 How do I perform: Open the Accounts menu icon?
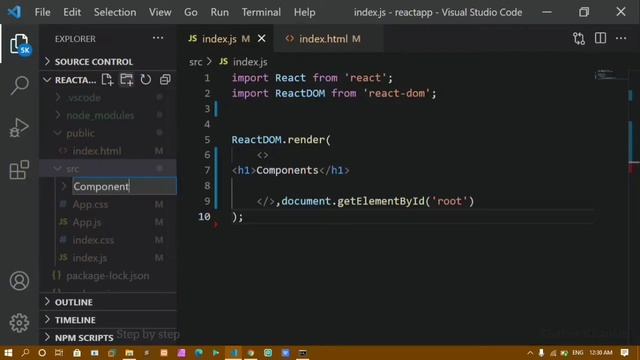click(19, 281)
